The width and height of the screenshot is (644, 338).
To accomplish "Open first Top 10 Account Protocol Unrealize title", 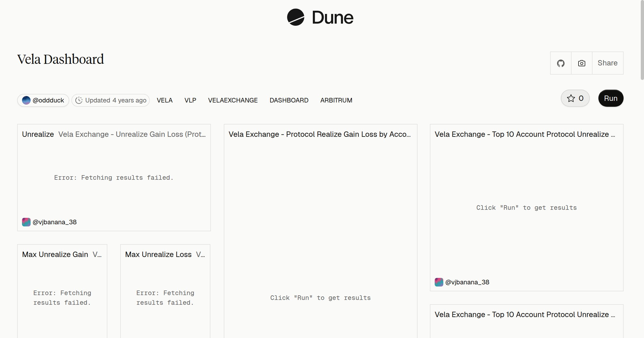I will [x=525, y=134].
